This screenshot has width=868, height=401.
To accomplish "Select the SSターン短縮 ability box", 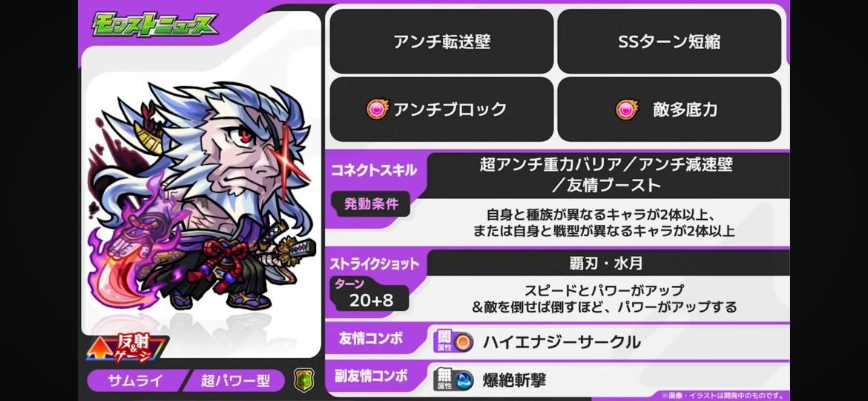I will [669, 42].
